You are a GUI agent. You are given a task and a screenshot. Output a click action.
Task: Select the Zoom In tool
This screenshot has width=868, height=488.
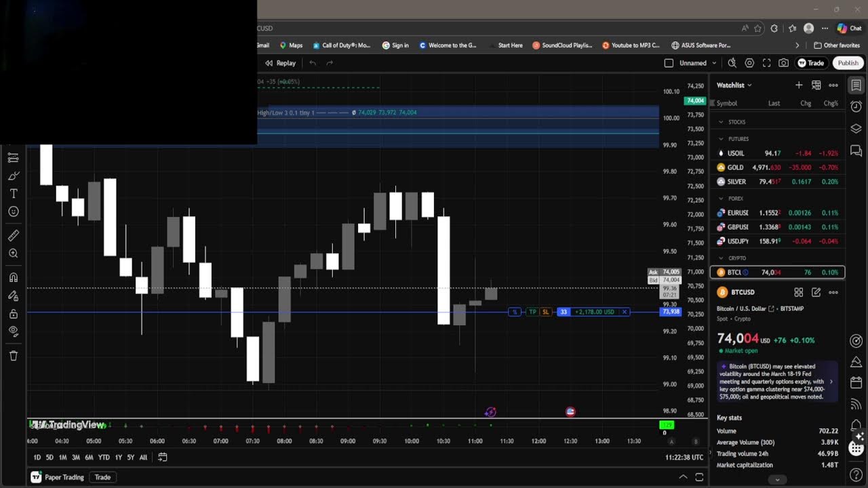[13, 253]
